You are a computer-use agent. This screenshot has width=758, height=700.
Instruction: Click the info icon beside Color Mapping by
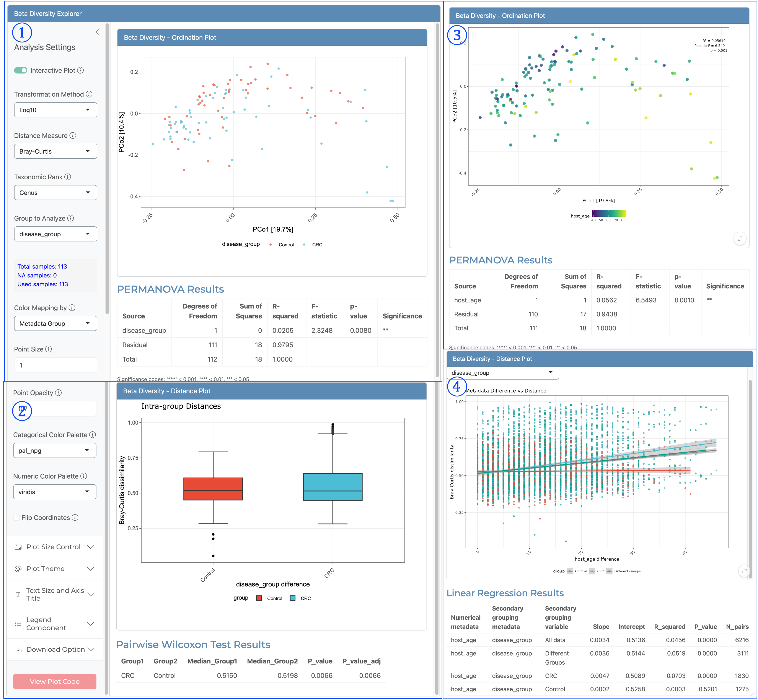click(72, 308)
